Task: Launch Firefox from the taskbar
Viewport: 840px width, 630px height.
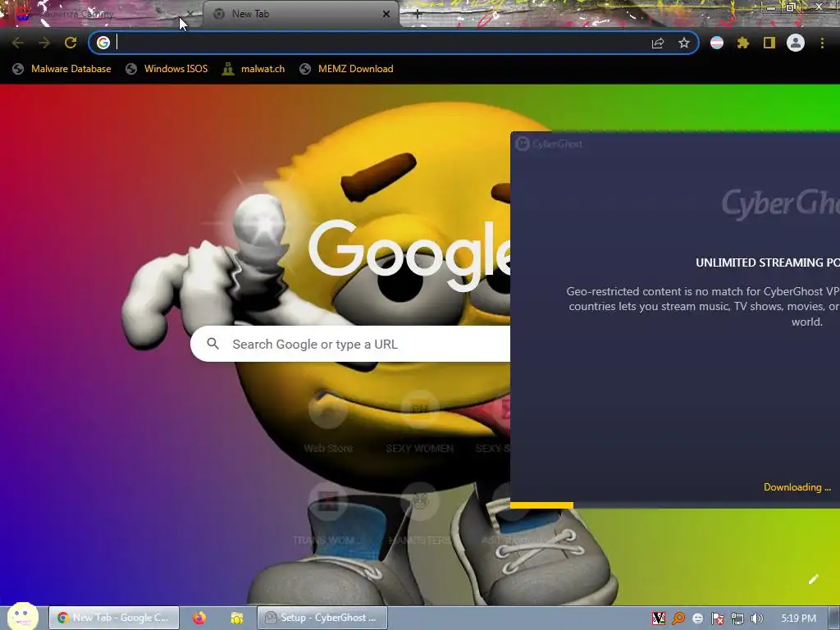Action: (199, 618)
